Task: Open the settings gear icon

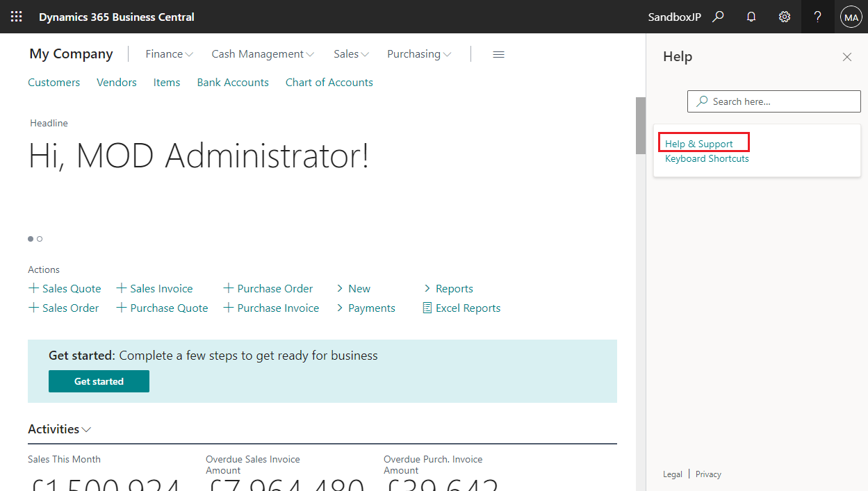Action: click(785, 16)
